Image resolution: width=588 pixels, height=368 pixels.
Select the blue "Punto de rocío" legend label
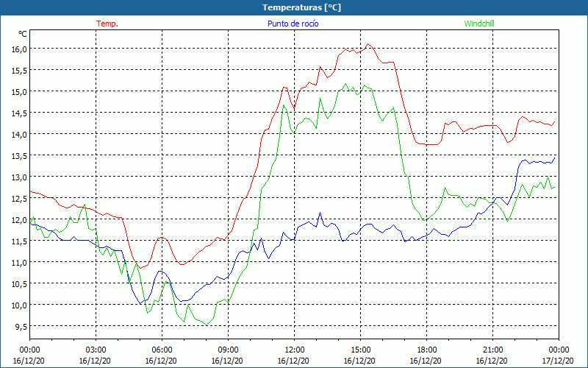(293, 24)
